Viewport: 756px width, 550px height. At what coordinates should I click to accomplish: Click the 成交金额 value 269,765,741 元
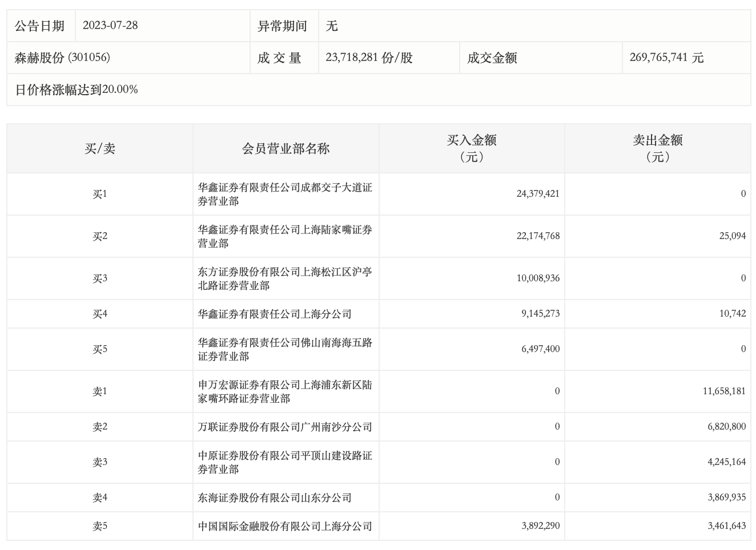666,58
